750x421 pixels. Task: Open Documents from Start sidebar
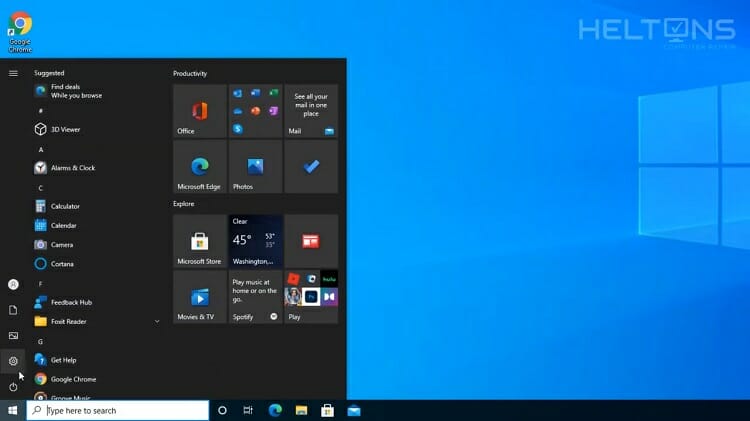13,310
